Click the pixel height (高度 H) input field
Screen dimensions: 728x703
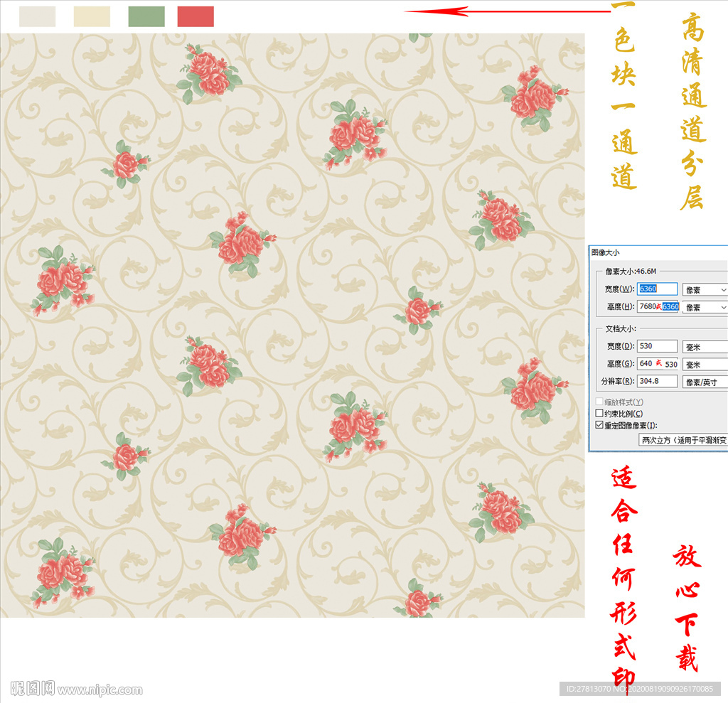click(657, 306)
